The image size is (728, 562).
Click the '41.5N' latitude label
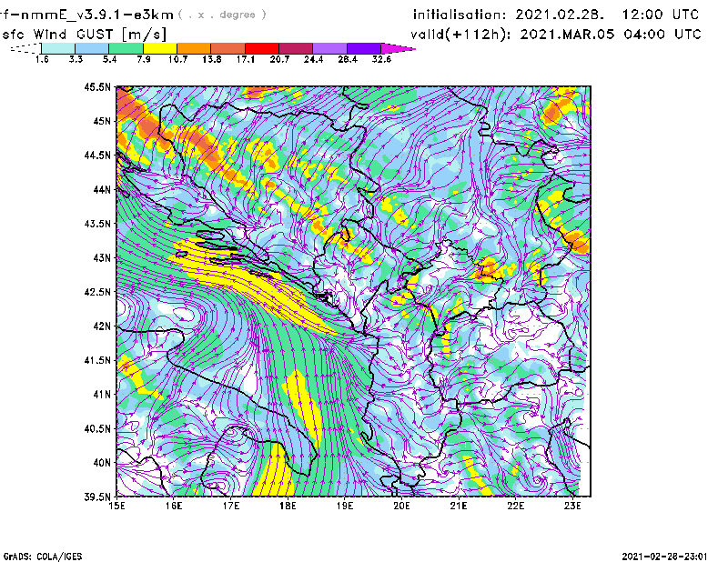tap(97, 360)
